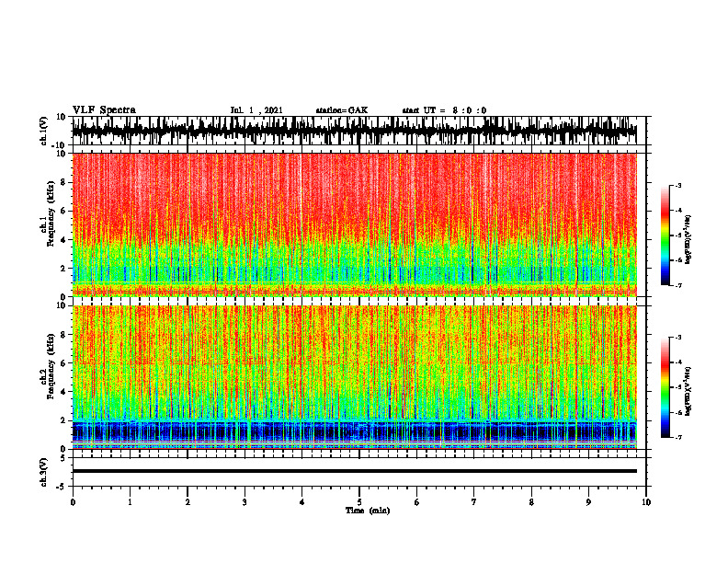Screen dimensions: 728x563
Task: Click the "-7" label on ch.2 color scale
Action: [x=677, y=438]
